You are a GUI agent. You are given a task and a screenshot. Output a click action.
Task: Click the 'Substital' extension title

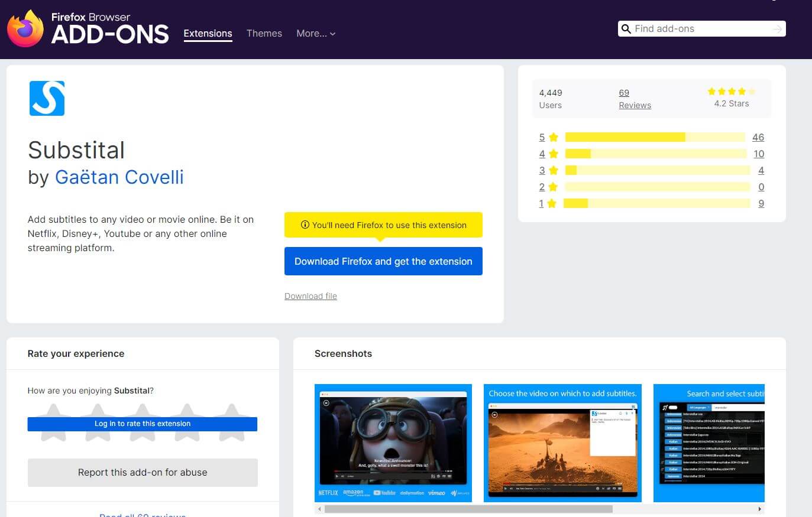(76, 150)
